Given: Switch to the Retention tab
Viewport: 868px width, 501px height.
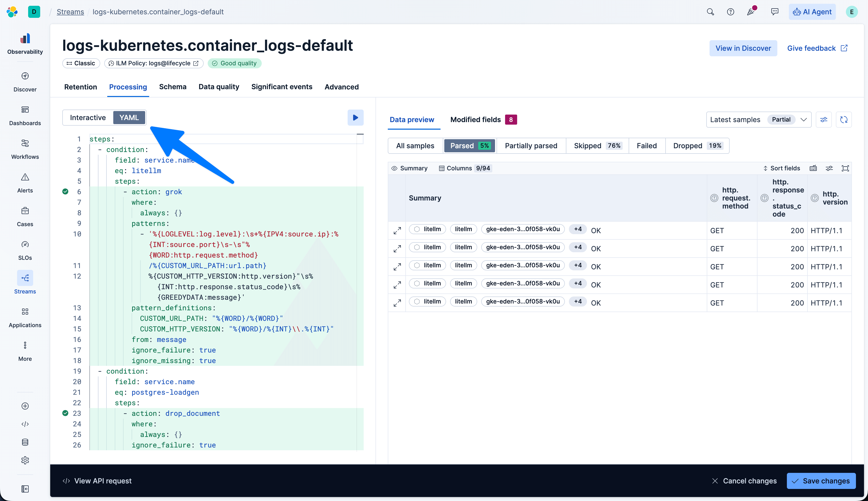Looking at the screenshot, I should (80, 87).
